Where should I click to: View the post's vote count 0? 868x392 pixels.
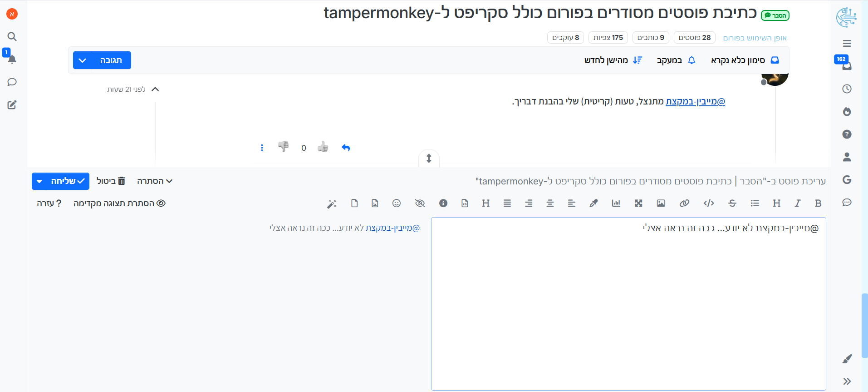(304, 148)
